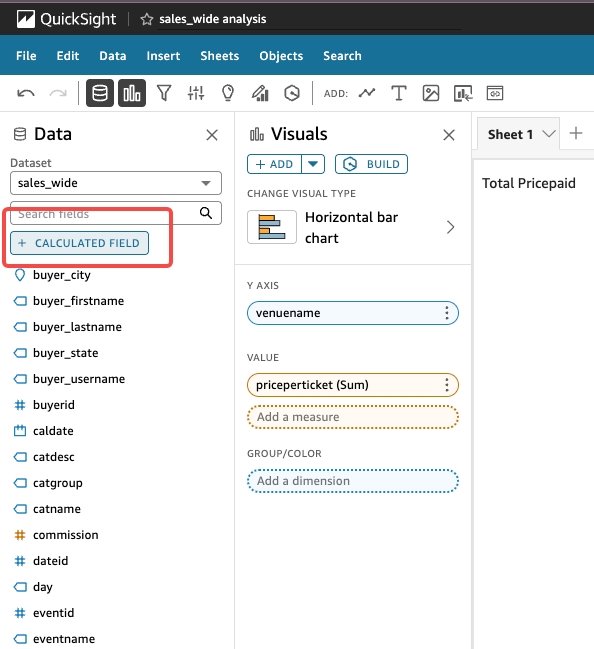Expand Horizontal bar chart visual type chevron

pos(450,227)
